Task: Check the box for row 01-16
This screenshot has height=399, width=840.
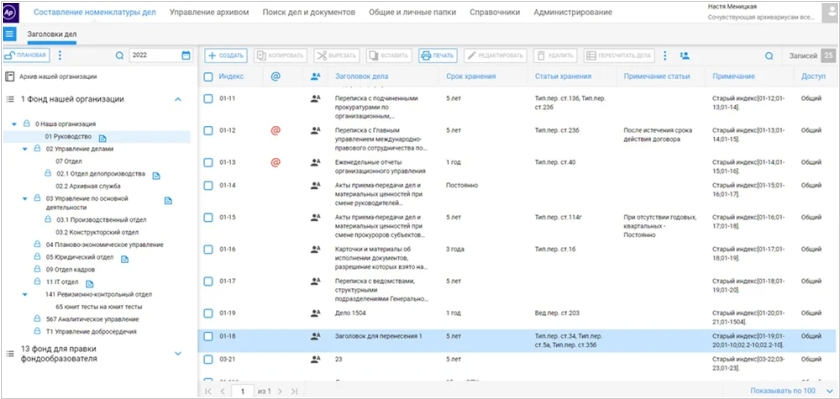Action: [x=208, y=250]
